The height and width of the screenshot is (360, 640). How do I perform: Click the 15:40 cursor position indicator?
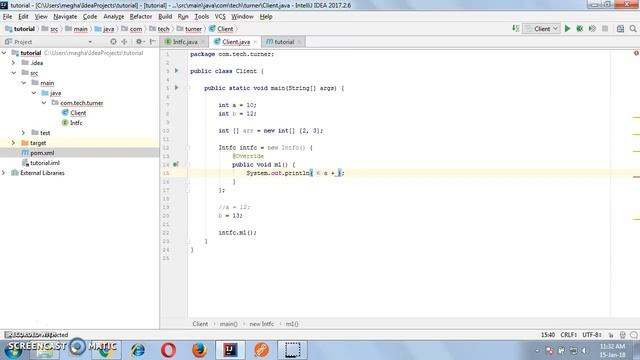click(548, 335)
